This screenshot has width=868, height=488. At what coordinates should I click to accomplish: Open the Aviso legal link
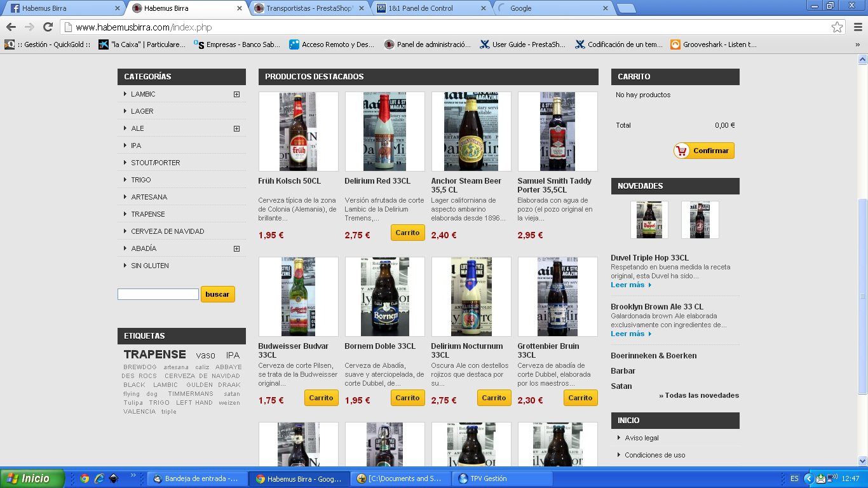(642, 438)
